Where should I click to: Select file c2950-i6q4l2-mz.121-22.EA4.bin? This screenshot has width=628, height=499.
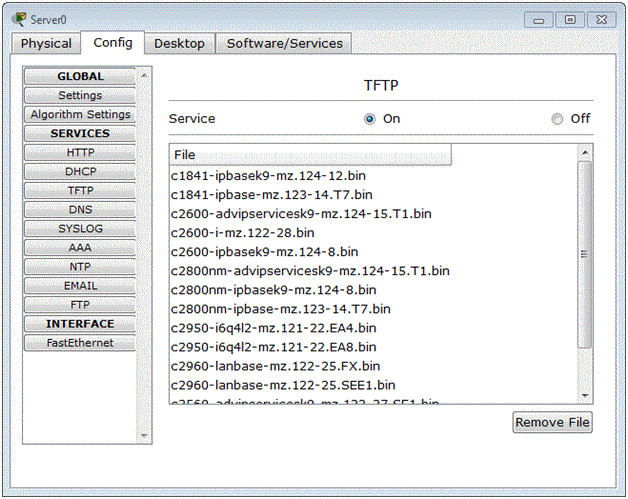(274, 328)
